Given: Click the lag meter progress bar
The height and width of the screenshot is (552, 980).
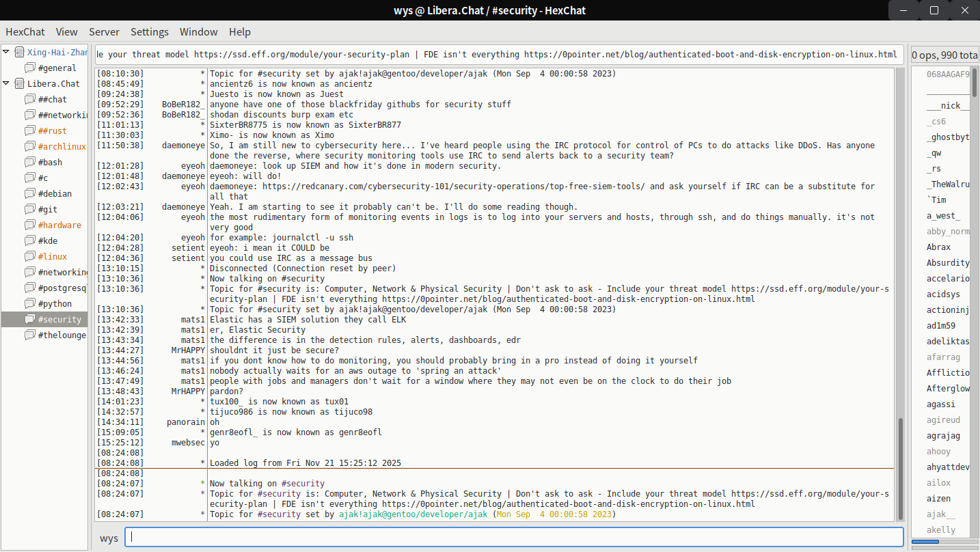Looking at the screenshot, I should [x=945, y=542].
